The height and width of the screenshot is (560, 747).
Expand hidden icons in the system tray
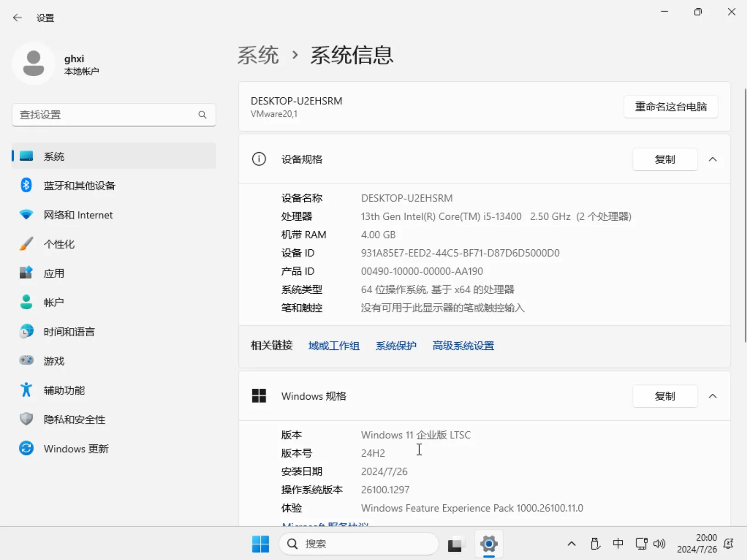pos(571,544)
